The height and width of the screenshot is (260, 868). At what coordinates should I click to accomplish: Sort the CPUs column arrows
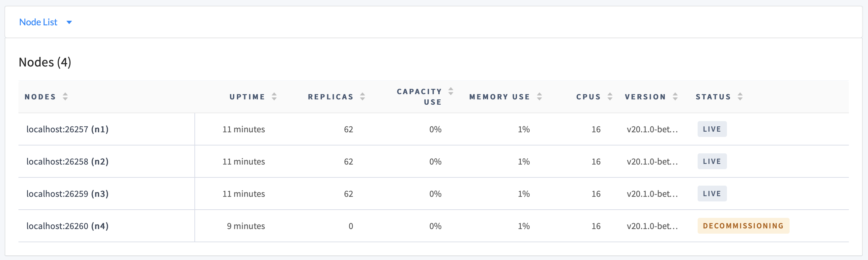pyautogui.click(x=610, y=97)
